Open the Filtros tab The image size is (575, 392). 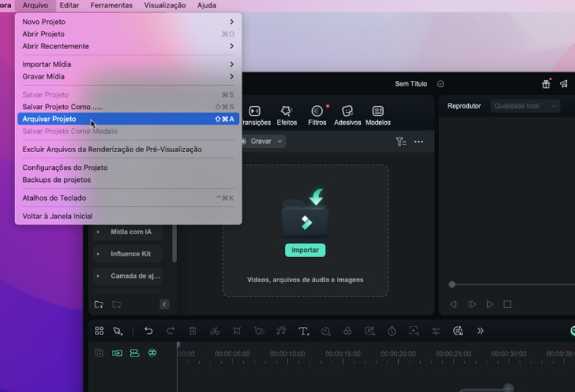click(317, 116)
